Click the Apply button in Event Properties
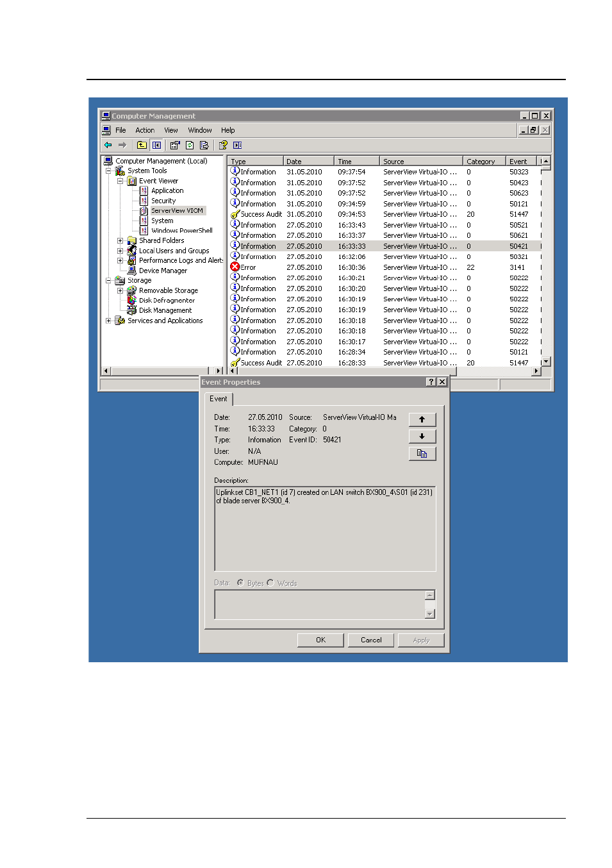The width and height of the screenshot is (612, 868). 421,640
